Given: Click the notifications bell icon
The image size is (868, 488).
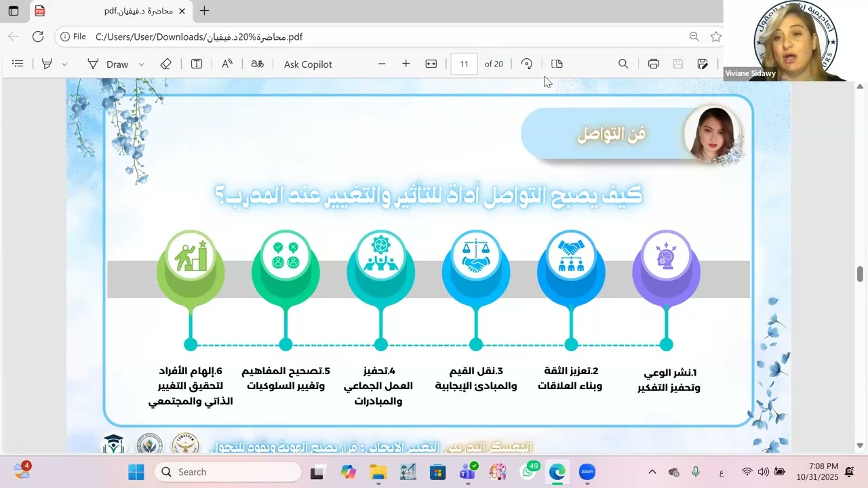Looking at the screenshot, I should [x=849, y=472].
